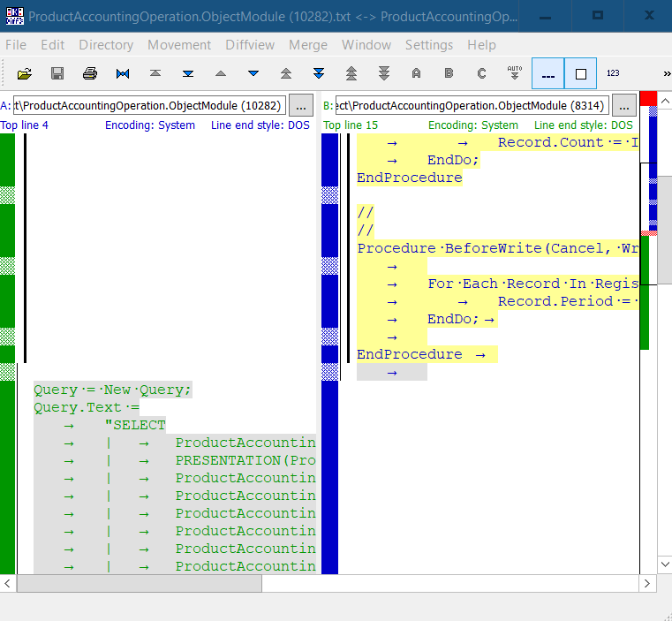Go to the current delta
Screen dimensions: 672x621
[123, 73]
